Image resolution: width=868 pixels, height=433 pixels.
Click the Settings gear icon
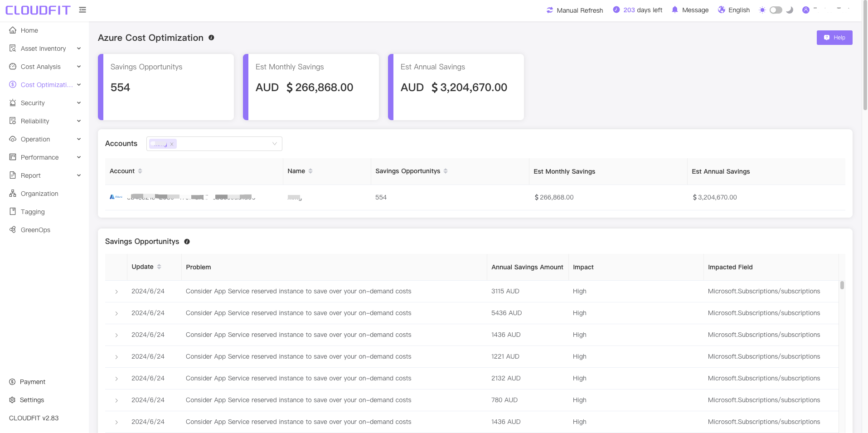coord(12,400)
